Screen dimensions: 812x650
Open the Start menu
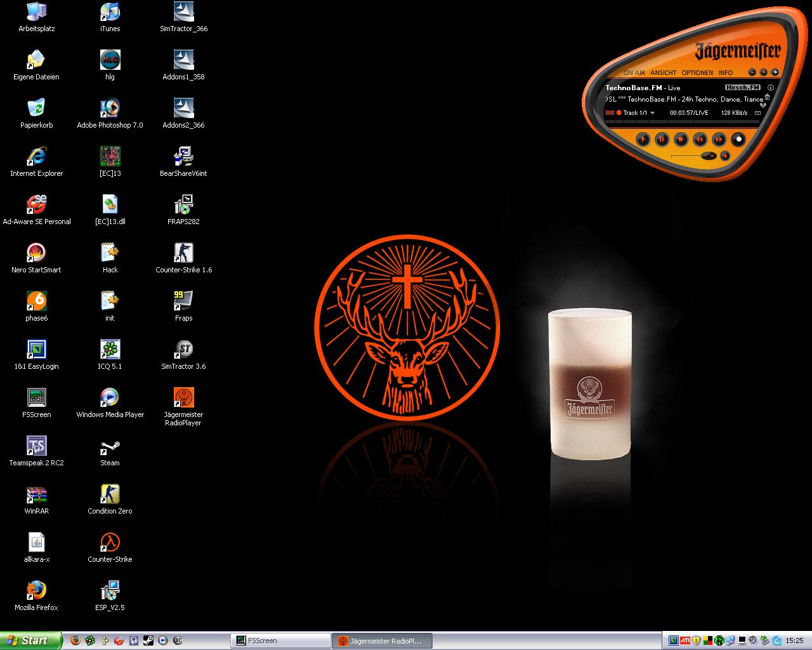tap(30, 640)
